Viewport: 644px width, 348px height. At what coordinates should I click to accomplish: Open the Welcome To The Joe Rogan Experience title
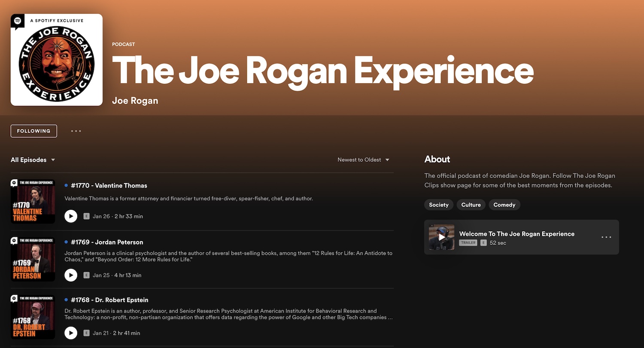tap(517, 234)
